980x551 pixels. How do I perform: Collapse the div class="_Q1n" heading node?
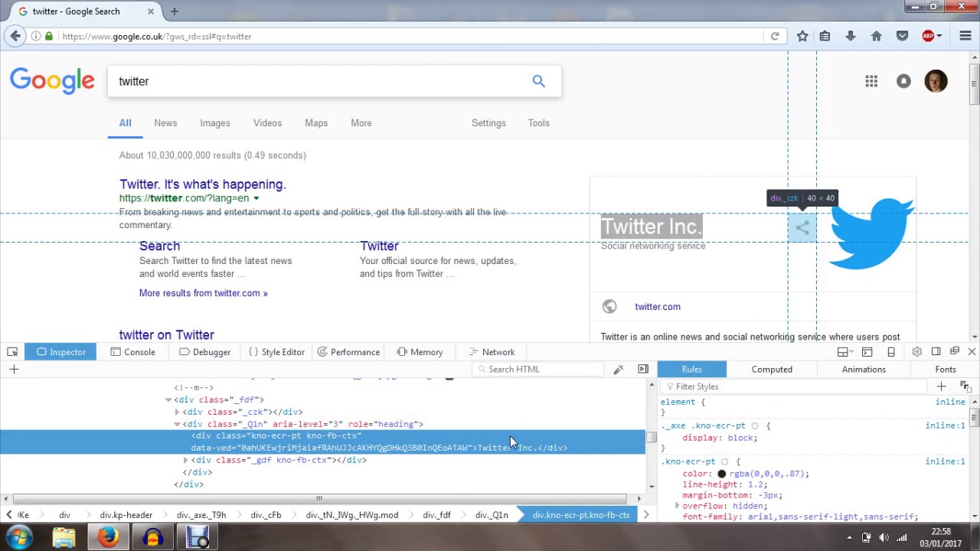tap(177, 424)
